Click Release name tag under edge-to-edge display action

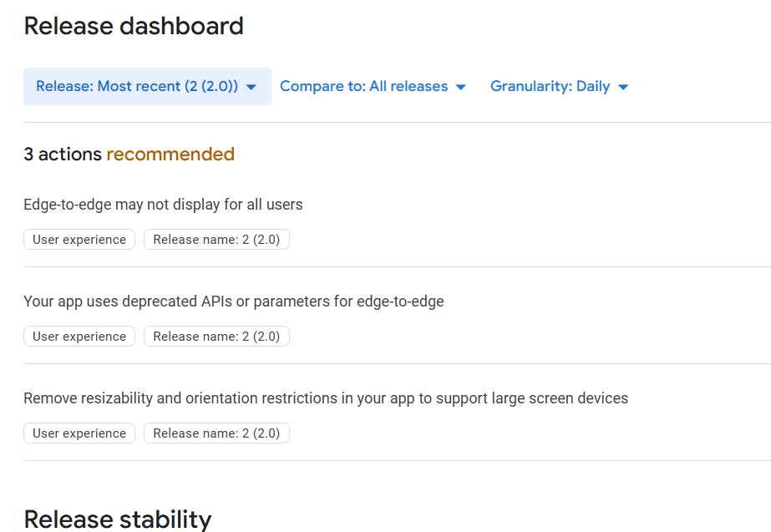click(x=216, y=240)
